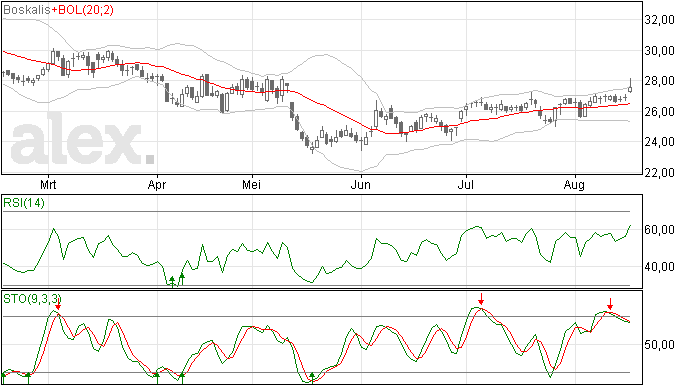
Task: Click the red sell arrow in STO near Jul
Action: [x=481, y=299]
